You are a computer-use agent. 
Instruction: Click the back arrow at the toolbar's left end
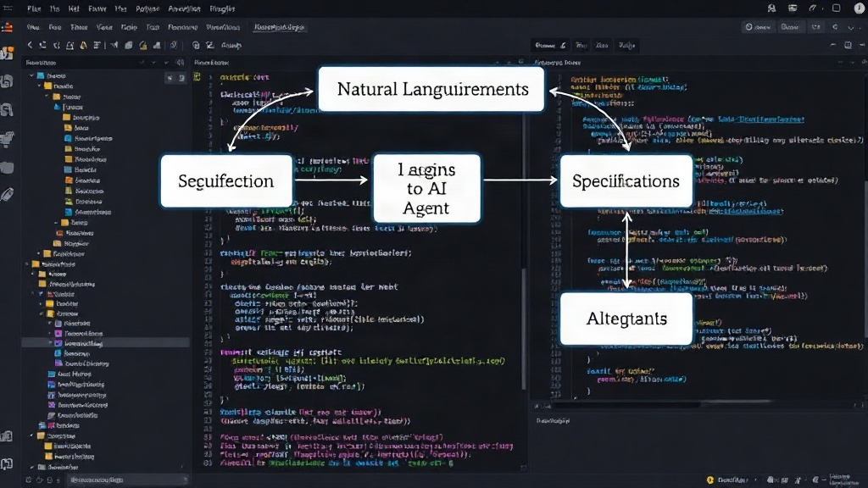pos(30,46)
